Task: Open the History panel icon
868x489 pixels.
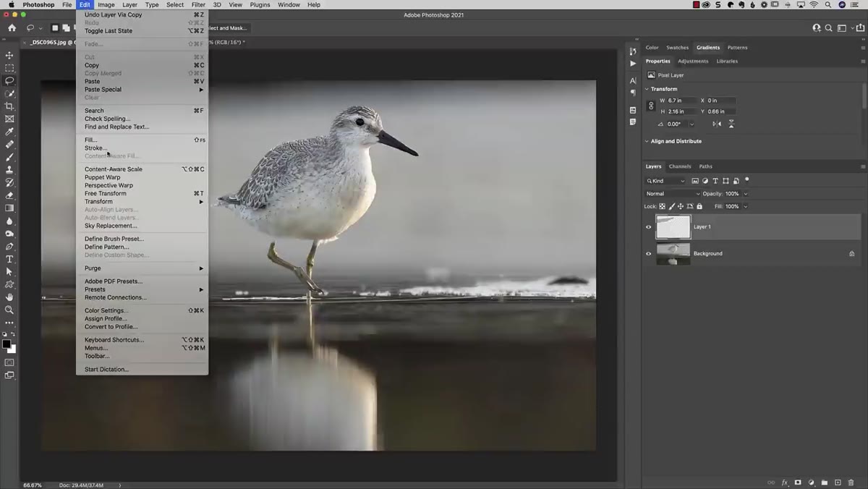Action: (x=633, y=51)
